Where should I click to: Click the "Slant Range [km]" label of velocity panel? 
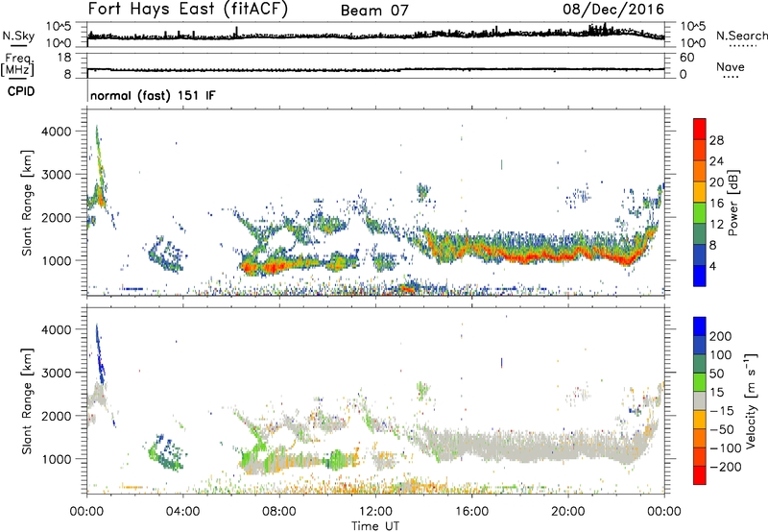coord(27,400)
